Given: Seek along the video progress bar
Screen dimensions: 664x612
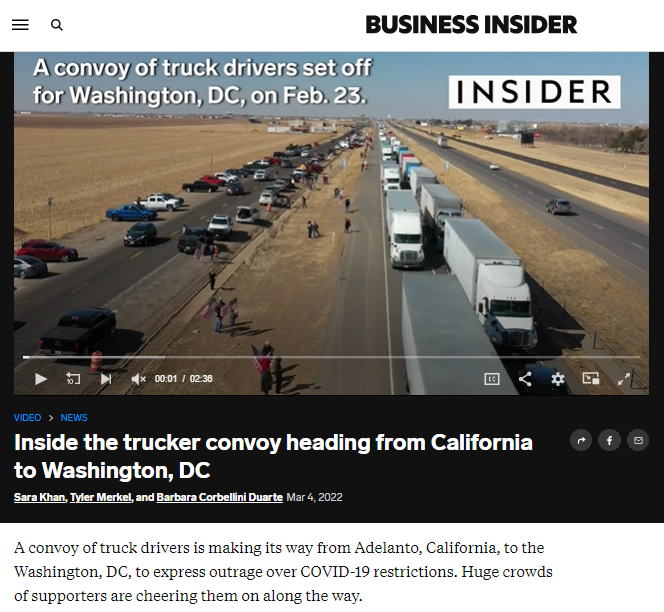Looking at the screenshot, I should point(331,357).
